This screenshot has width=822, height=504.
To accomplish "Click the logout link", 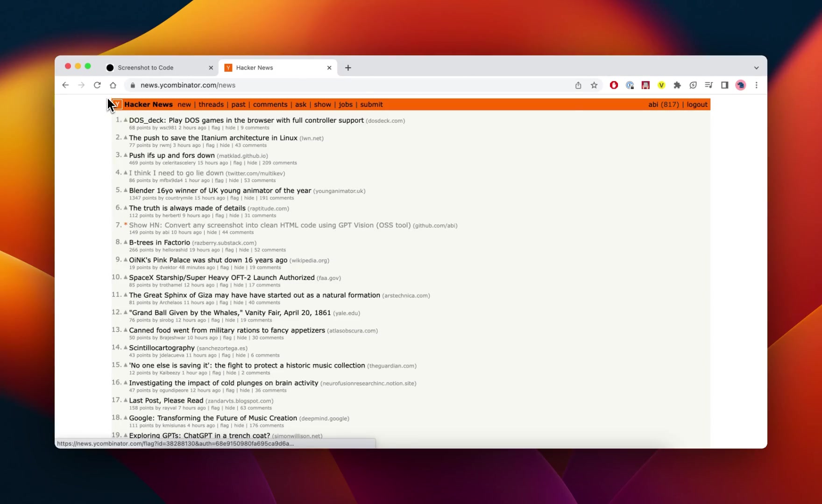I will (x=697, y=105).
